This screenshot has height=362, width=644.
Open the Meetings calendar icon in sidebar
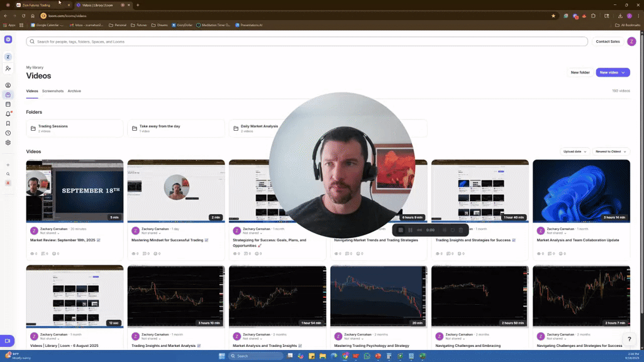(8, 104)
